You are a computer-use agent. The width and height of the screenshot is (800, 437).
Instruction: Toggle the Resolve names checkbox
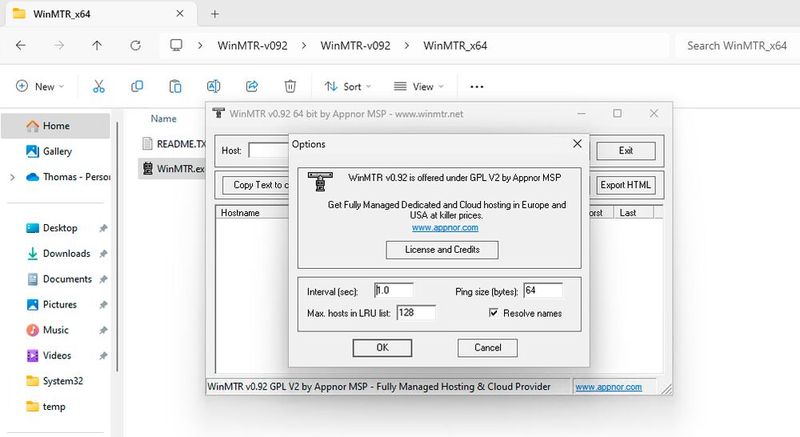point(493,313)
